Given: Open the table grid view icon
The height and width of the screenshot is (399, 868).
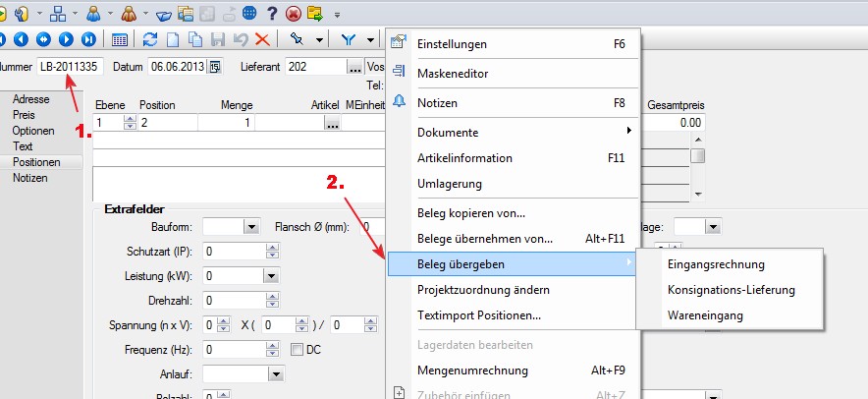Looking at the screenshot, I should point(119,39).
